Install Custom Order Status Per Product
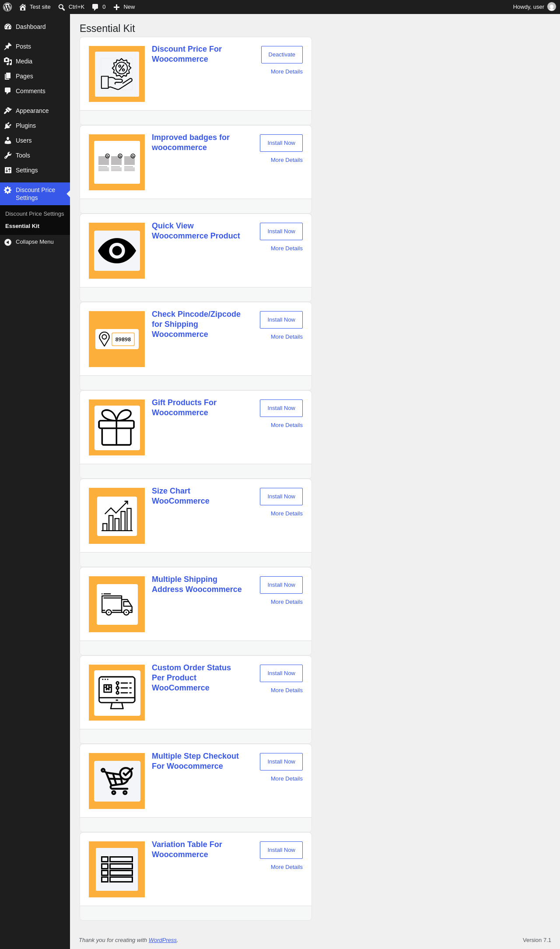 coord(281,673)
